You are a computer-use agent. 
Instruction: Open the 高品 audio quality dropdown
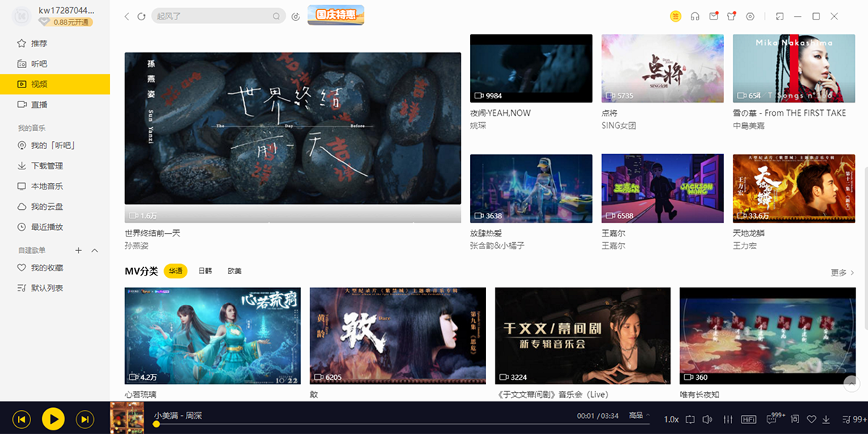(637, 419)
